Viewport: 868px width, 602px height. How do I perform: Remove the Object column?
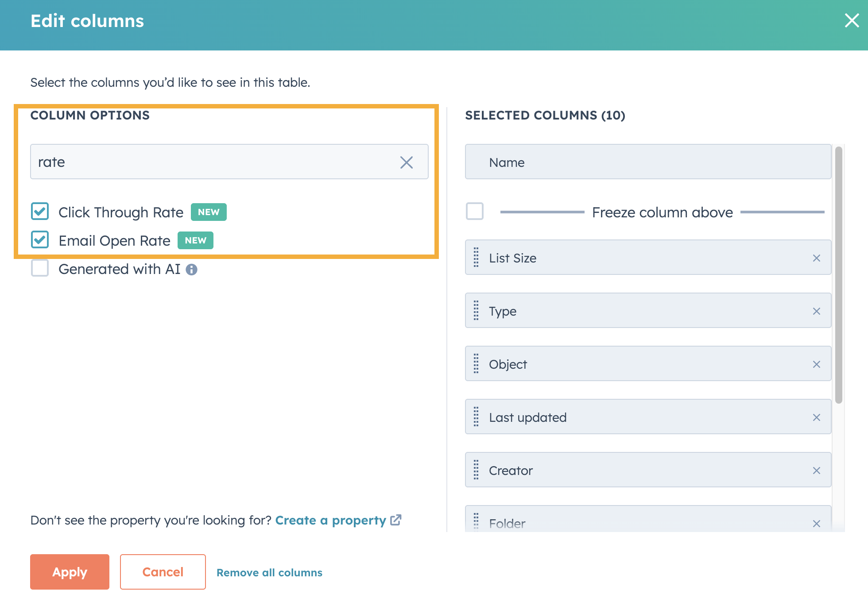pos(816,364)
